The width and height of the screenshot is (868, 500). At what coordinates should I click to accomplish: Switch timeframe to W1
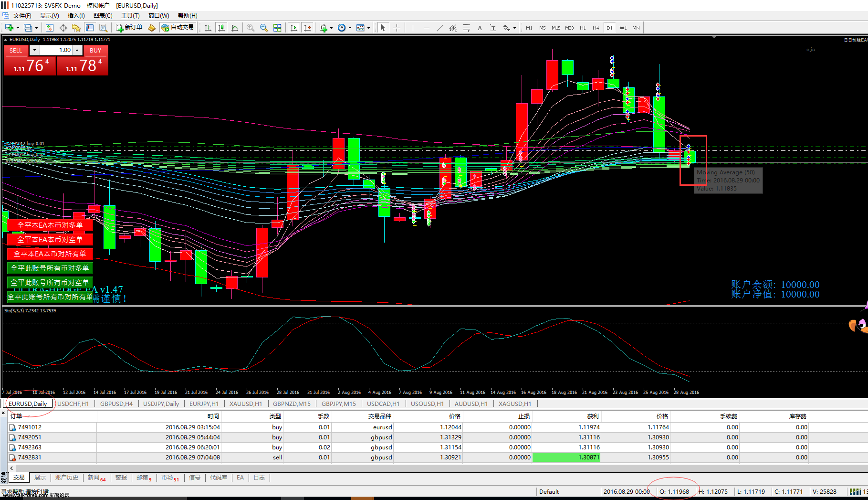623,28
